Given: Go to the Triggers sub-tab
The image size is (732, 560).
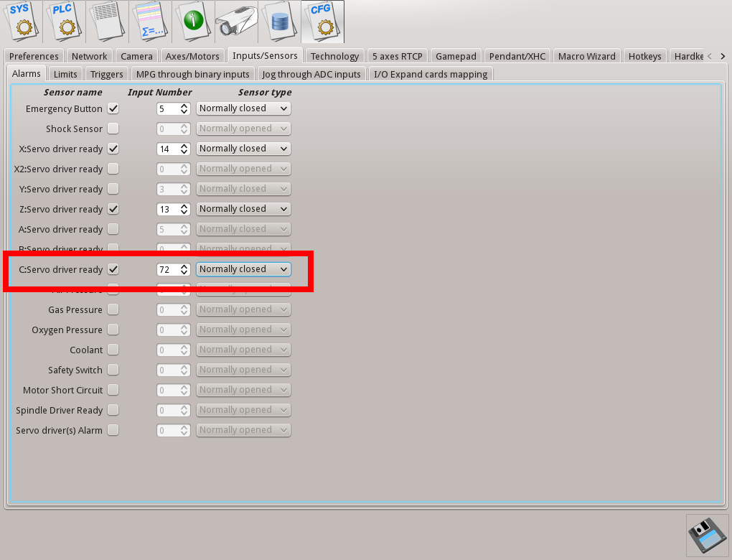Looking at the screenshot, I should pos(107,74).
